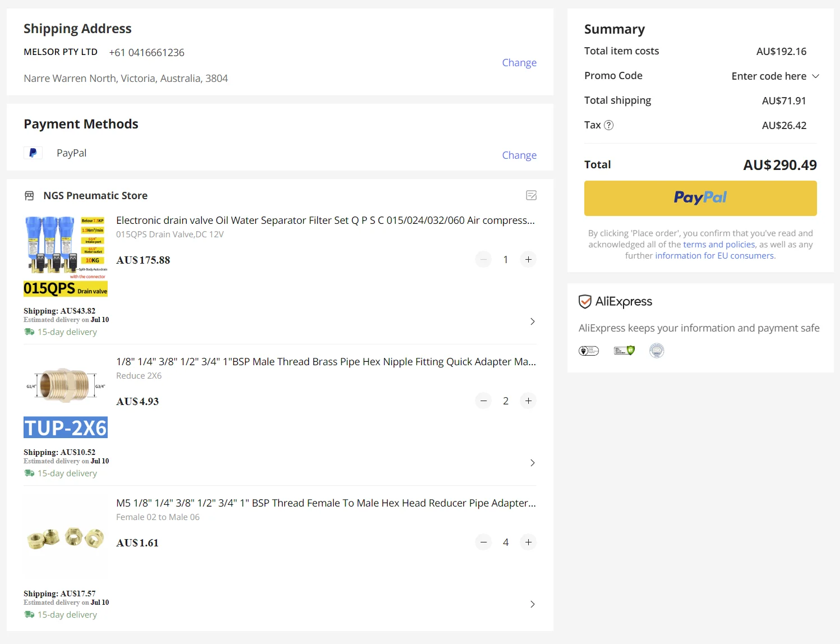840x644 pixels.
Task: Click the AU$1.61 item price
Action: [137, 543]
